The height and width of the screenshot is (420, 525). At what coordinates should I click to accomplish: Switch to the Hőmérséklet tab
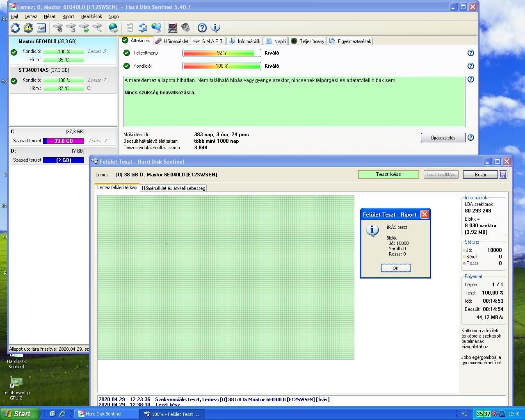pyautogui.click(x=172, y=41)
